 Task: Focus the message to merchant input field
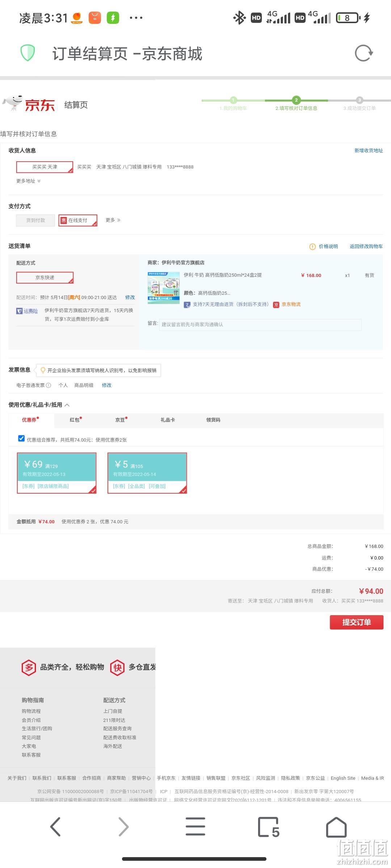click(x=260, y=324)
